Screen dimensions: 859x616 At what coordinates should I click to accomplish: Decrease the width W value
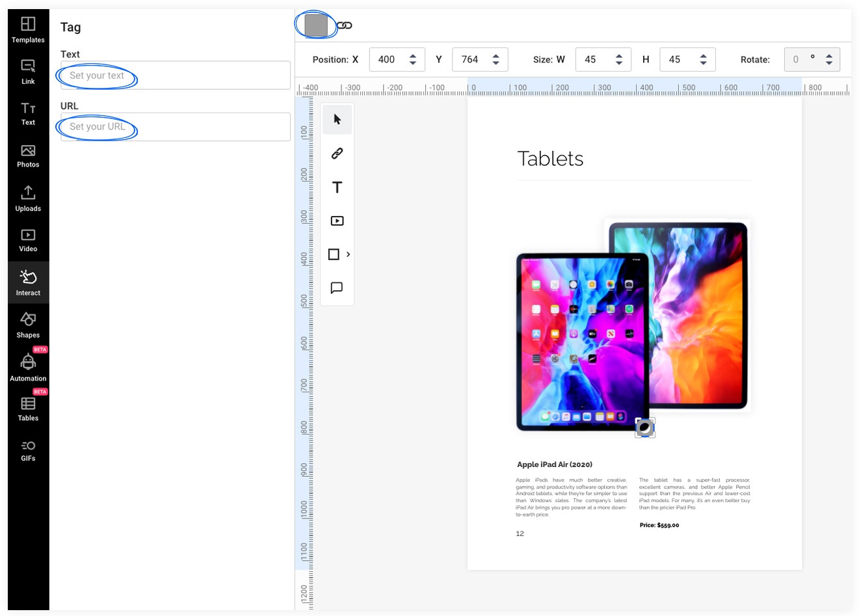[619, 63]
